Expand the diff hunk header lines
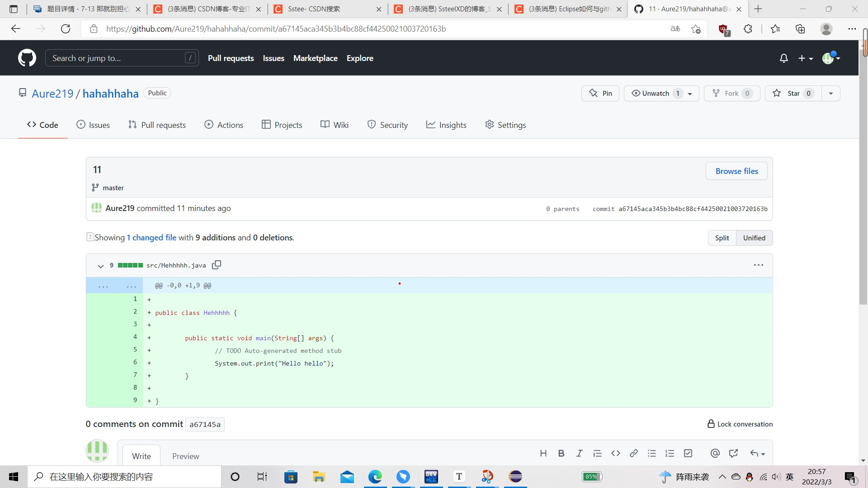This screenshot has height=488, width=868. [115, 286]
